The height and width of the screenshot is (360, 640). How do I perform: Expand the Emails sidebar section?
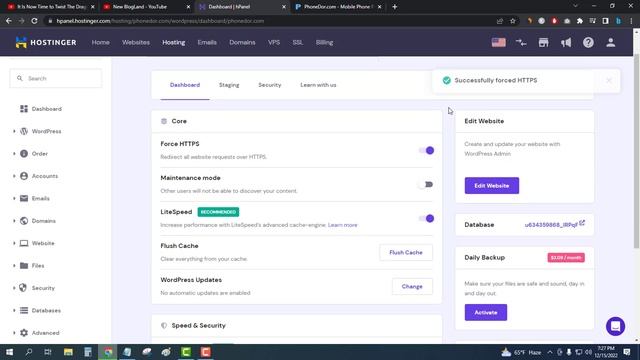[14, 198]
